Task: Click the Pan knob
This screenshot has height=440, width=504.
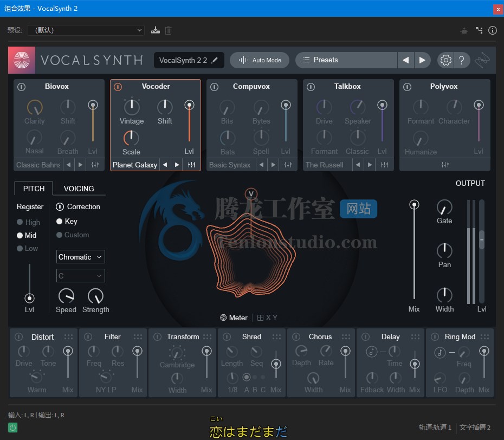Action: 444,251
